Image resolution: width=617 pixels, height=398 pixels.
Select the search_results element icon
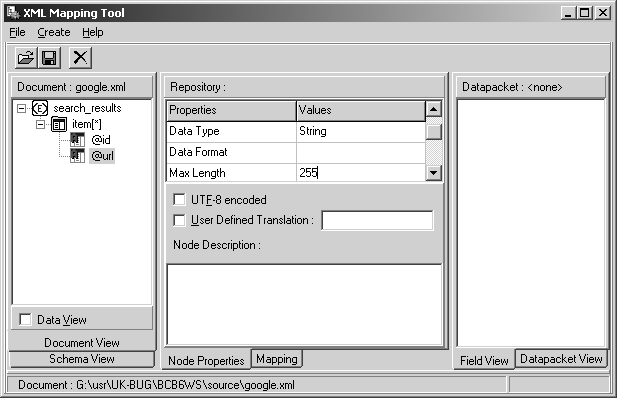pos(40,108)
